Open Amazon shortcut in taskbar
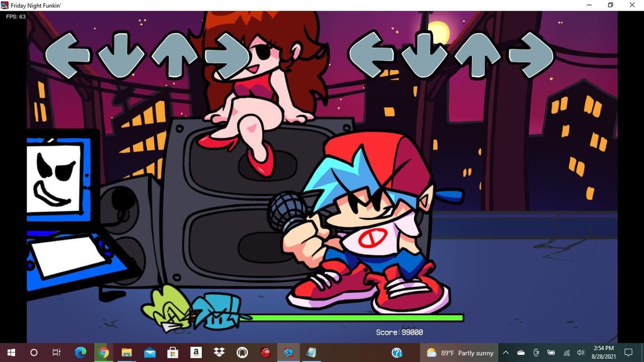Viewport: 644px width, 362px height. pyautogui.click(x=196, y=352)
